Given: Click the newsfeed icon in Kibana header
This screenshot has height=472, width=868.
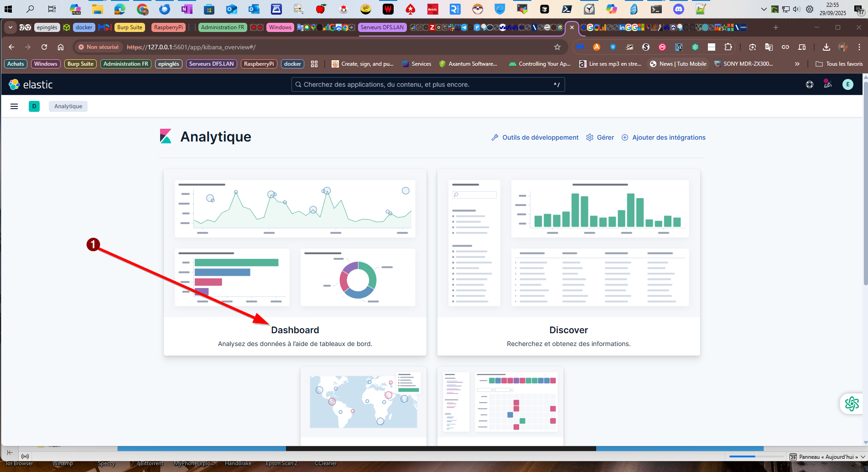Looking at the screenshot, I should click(x=828, y=84).
